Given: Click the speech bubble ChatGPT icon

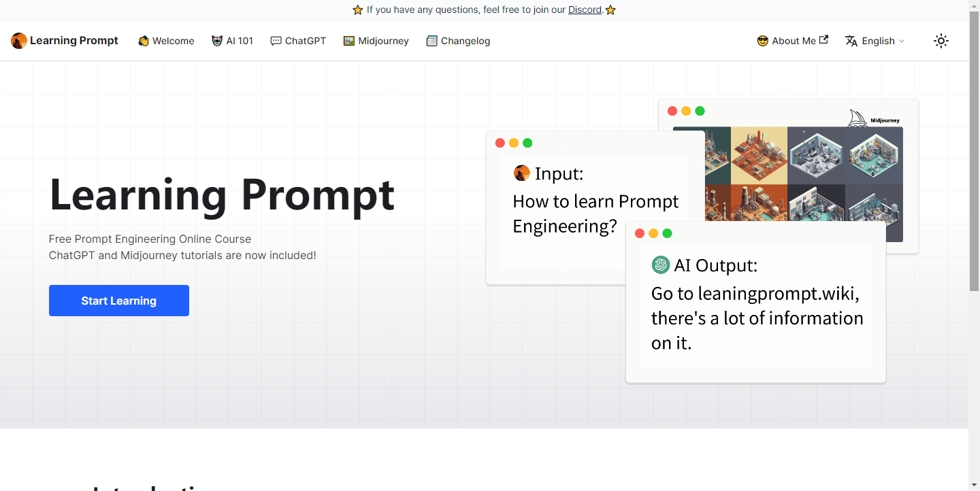Looking at the screenshot, I should click(x=276, y=41).
